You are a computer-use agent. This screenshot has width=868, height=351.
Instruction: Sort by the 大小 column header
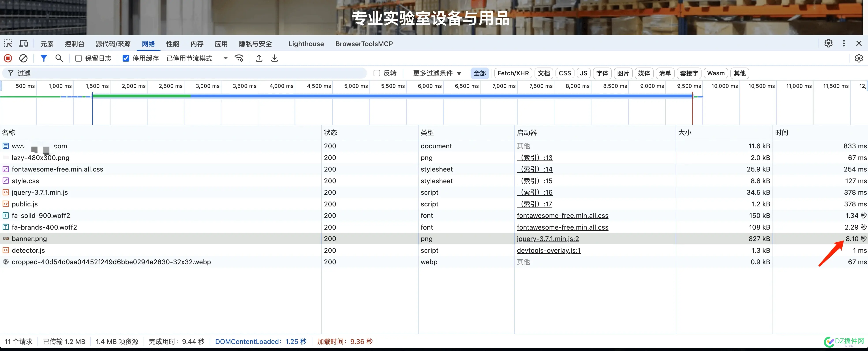(x=724, y=132)
